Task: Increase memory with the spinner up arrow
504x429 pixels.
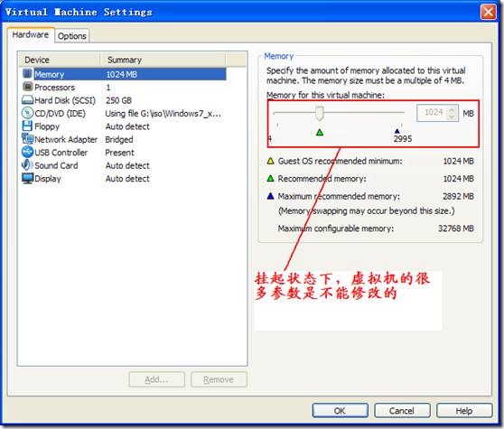Action: 452,109
